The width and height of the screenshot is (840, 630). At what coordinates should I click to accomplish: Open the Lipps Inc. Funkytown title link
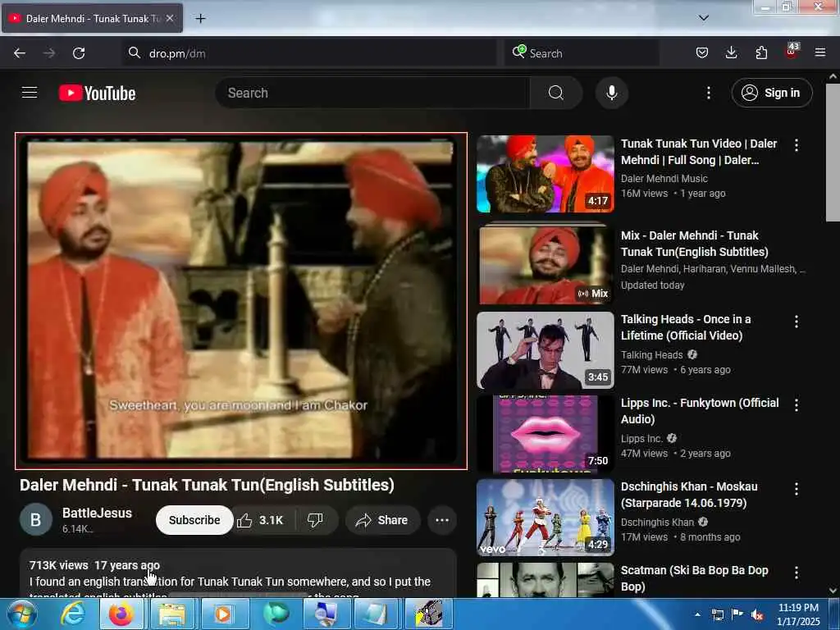(700, 411)
